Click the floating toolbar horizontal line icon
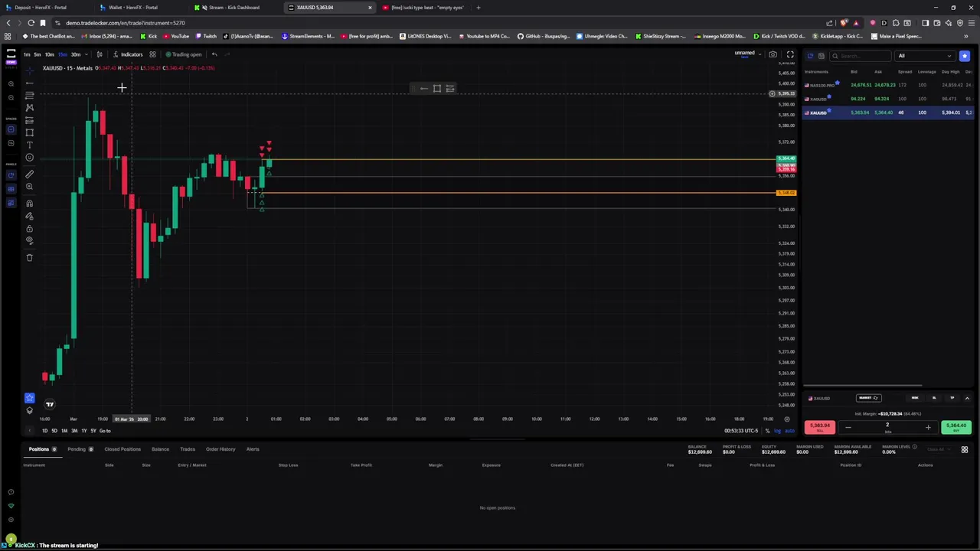 point(424,89)
